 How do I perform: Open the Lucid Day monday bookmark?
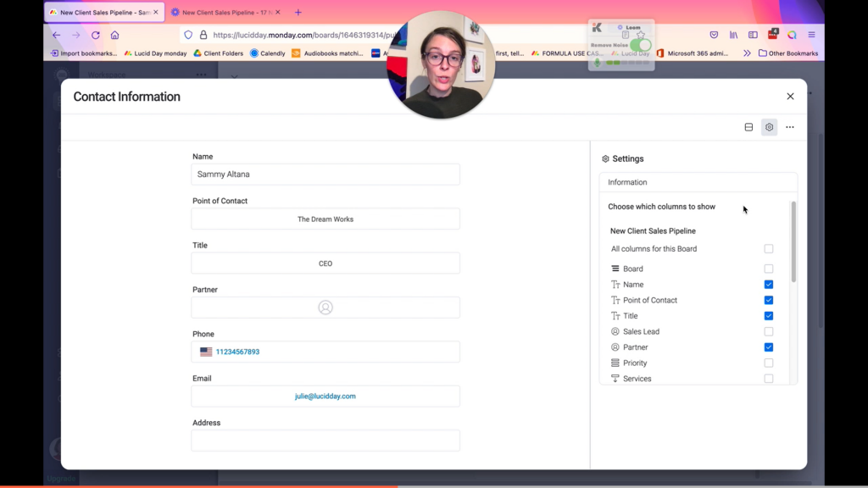(156, 53)
